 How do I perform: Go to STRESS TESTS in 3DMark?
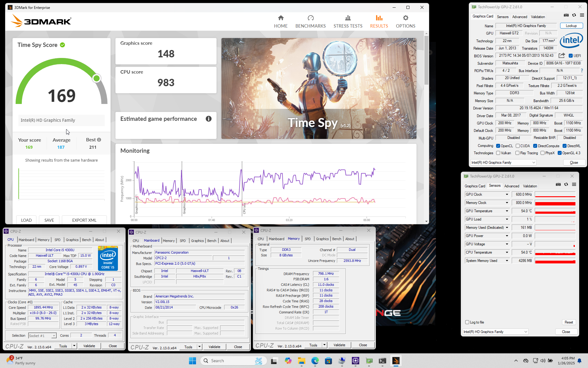348,22
